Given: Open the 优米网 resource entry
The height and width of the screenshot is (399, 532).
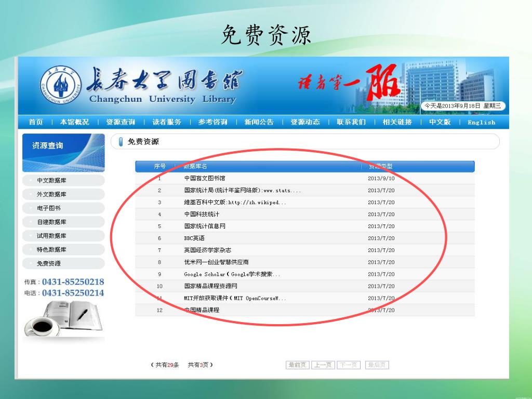Looking at the screenshot, I should 217,262.
